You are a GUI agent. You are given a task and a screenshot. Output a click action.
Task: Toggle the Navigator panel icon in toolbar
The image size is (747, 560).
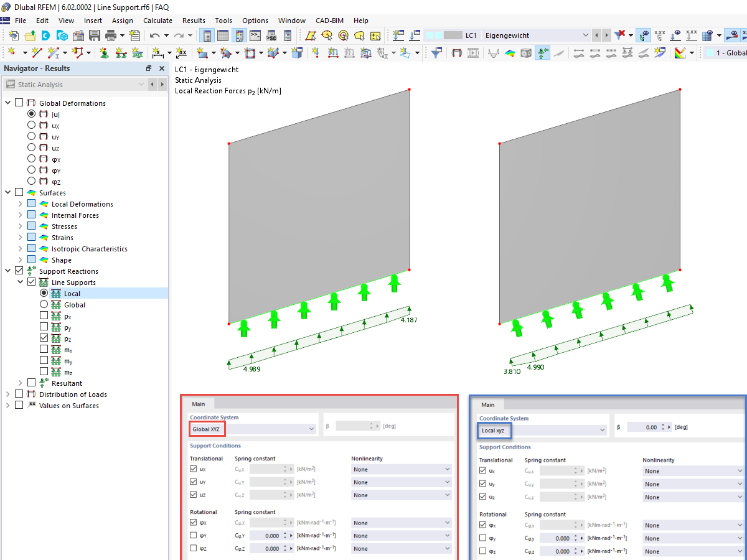[207, 35]
